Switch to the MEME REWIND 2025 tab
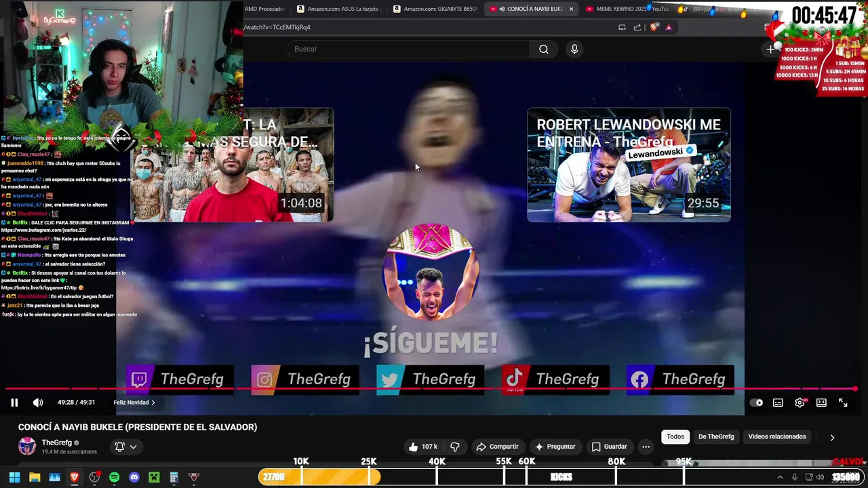 (x=627, y=9)
